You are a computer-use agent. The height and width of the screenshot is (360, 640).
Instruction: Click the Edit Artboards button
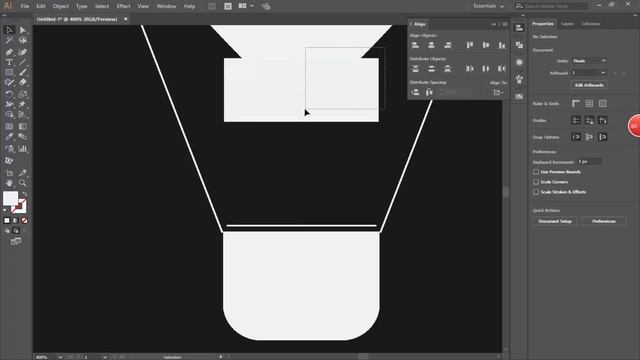click(589, 85)
